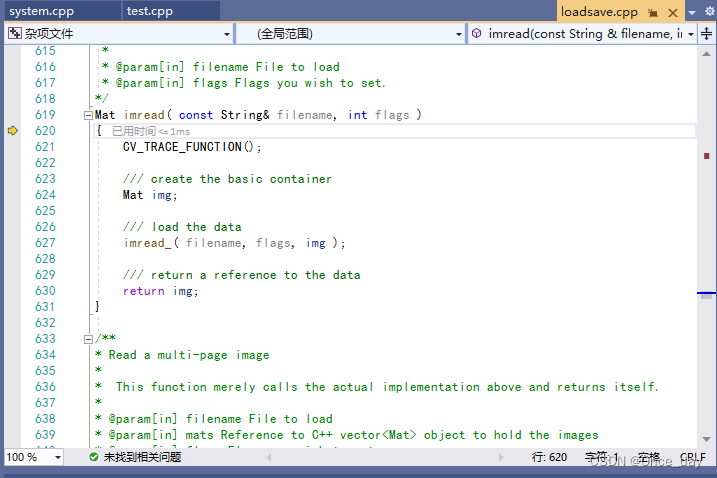Click the const keyword in imread signature
The height and width of the screenshot is (478, 717).
(x=196, y=115)
